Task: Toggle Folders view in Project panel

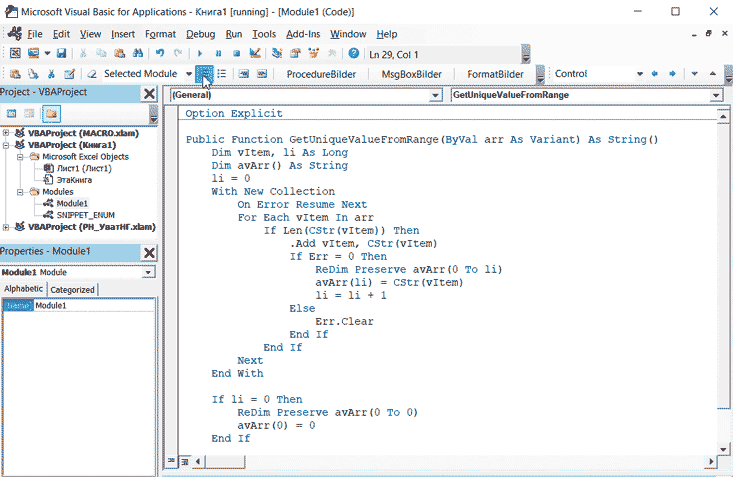Action: coord(51,113)
